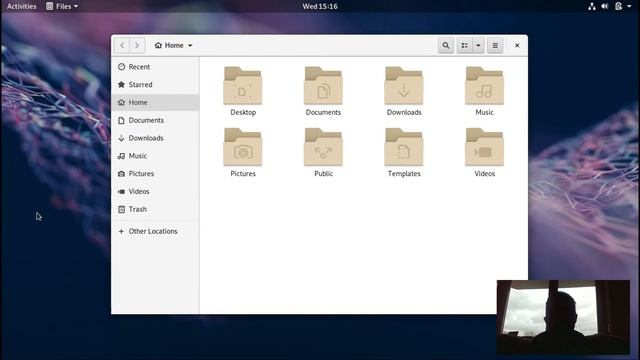Click the volume speaker icon
This screenshot has width=640, height=360.
pyautogui.click(x=604, y=6)
